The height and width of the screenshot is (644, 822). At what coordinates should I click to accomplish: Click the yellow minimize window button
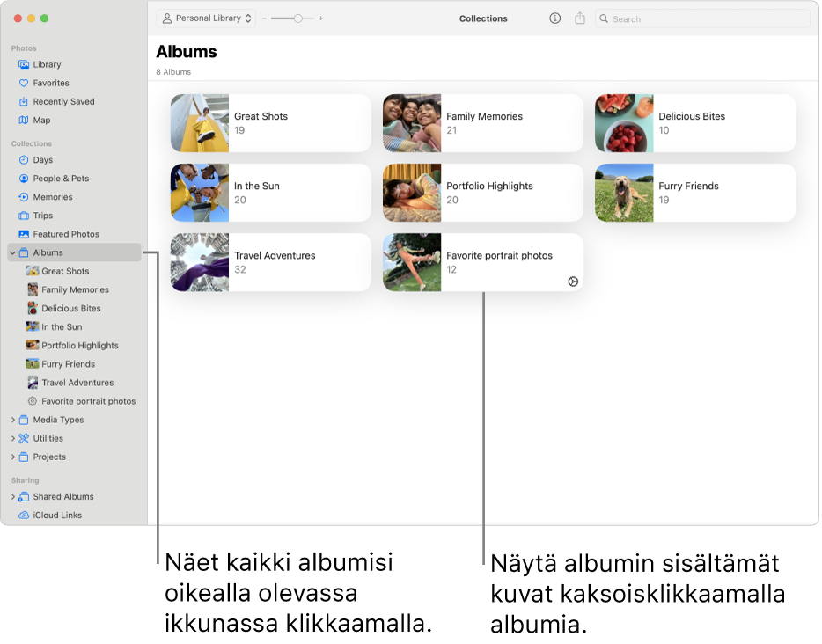pos(31,18)
